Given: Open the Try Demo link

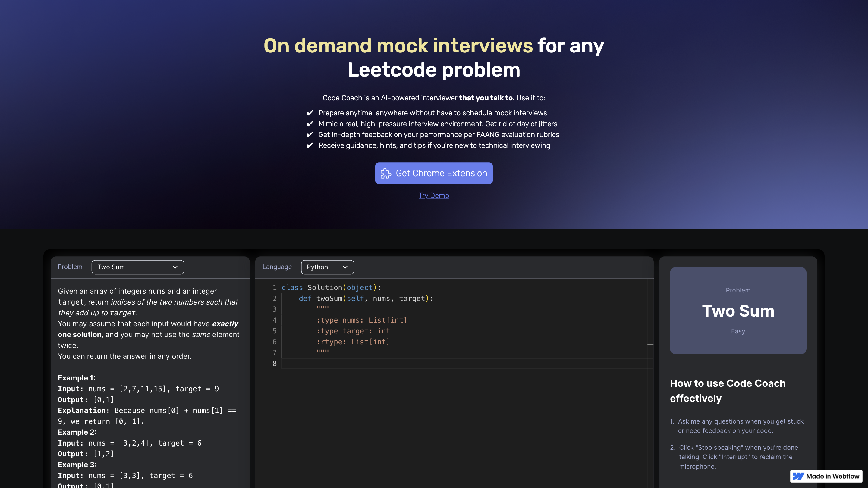Looking at the screenshot, I should (x=434, y=195).
